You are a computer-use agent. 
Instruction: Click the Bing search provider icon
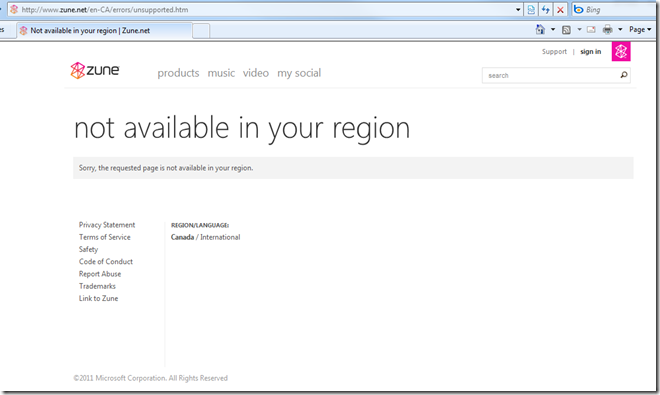click(x=579, y=9)
